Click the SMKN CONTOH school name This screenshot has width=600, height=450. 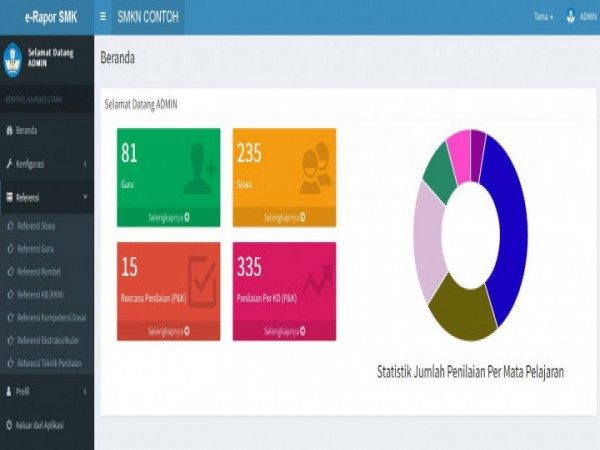[148, 17]
